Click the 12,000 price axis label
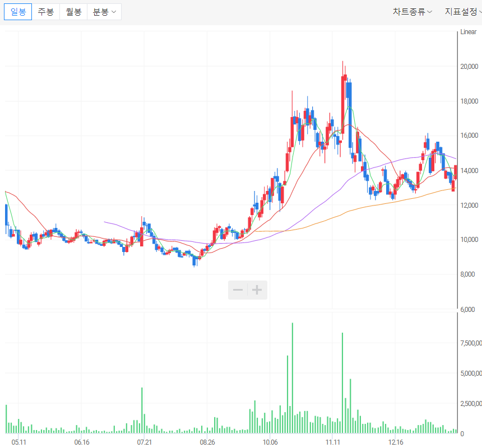The image size is (482, 448). pyautogui.click(x=469, y=205)
